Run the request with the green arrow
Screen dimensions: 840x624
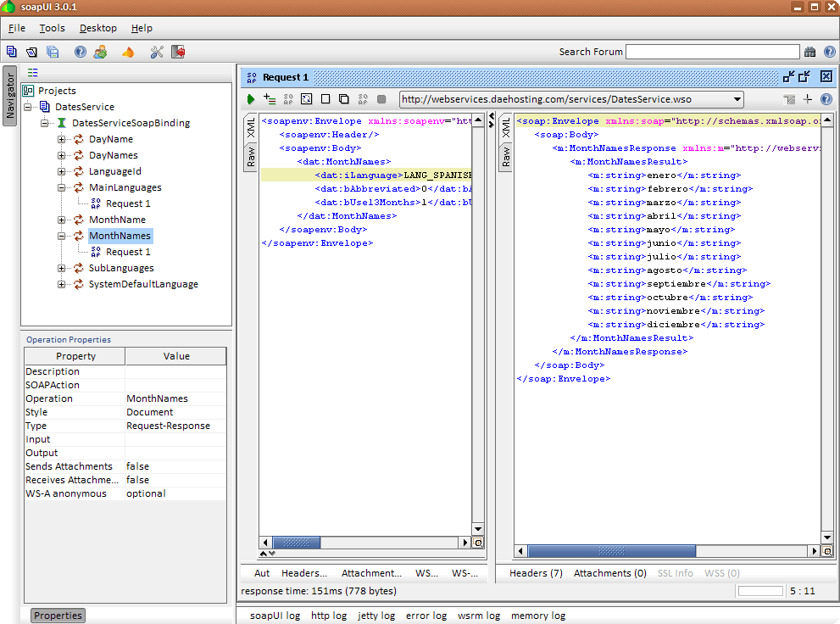(x=251, y=99)
